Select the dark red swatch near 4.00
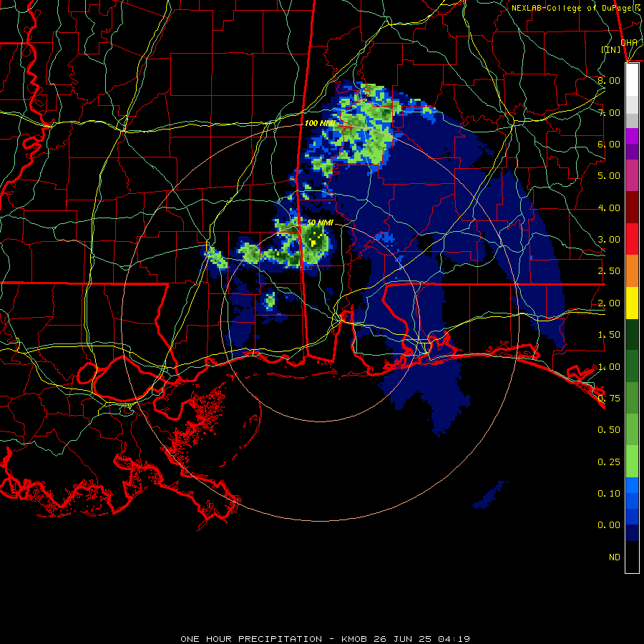 tap(632, 208)
